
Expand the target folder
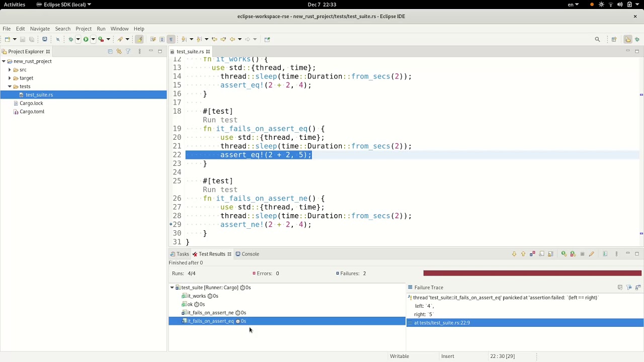[10, 78]
